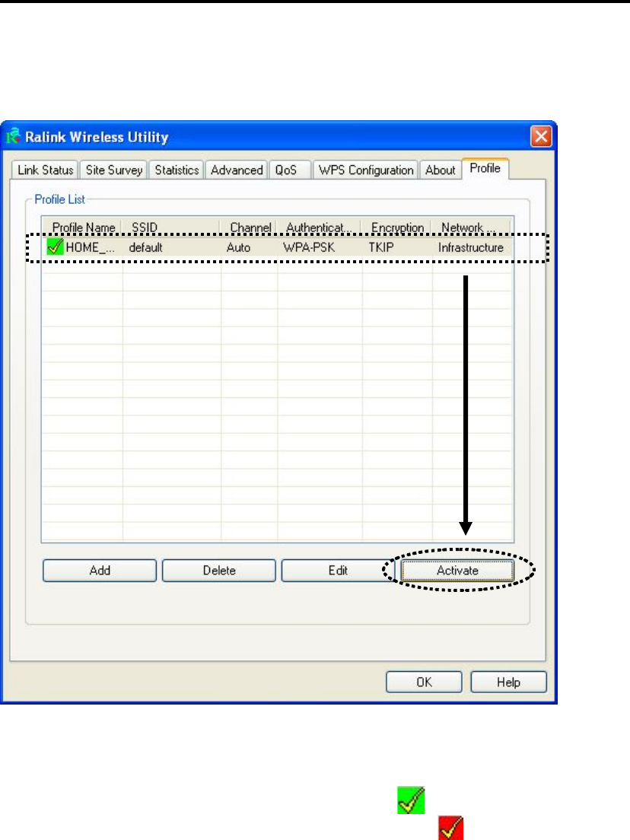Open the About tab
The image size is (630, 840).
click(x=440, y=170)
